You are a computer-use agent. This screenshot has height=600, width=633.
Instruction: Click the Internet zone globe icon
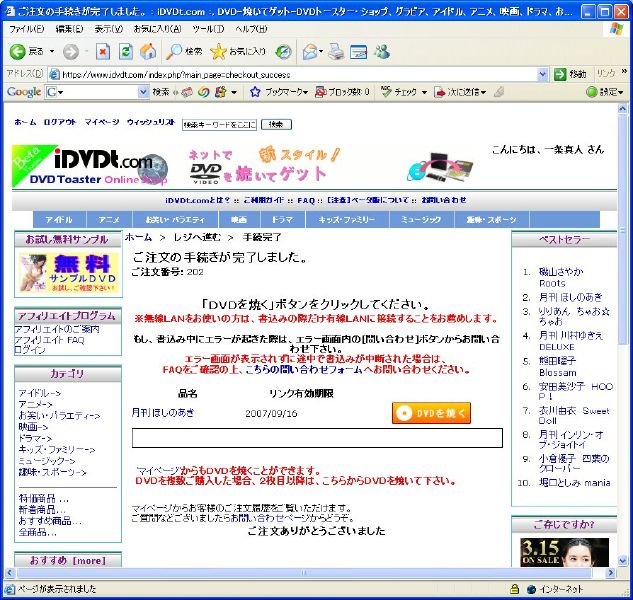click(532, 589)
